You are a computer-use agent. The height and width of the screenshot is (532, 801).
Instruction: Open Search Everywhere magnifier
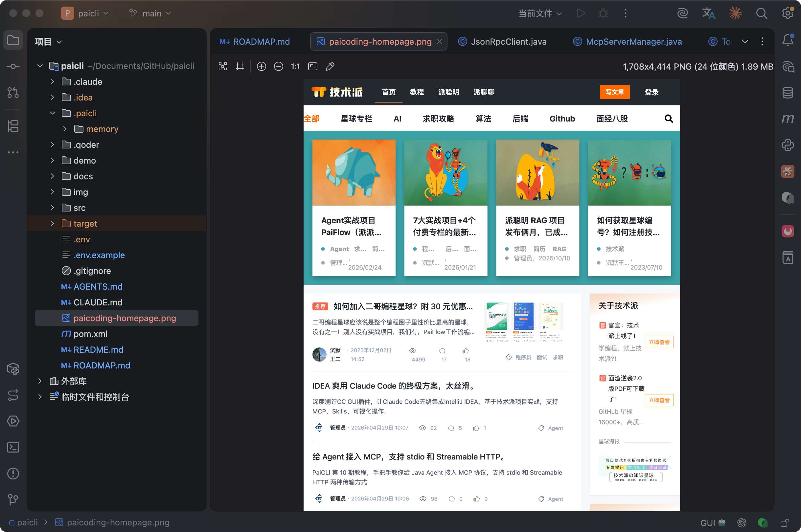[x=762, y=13]
